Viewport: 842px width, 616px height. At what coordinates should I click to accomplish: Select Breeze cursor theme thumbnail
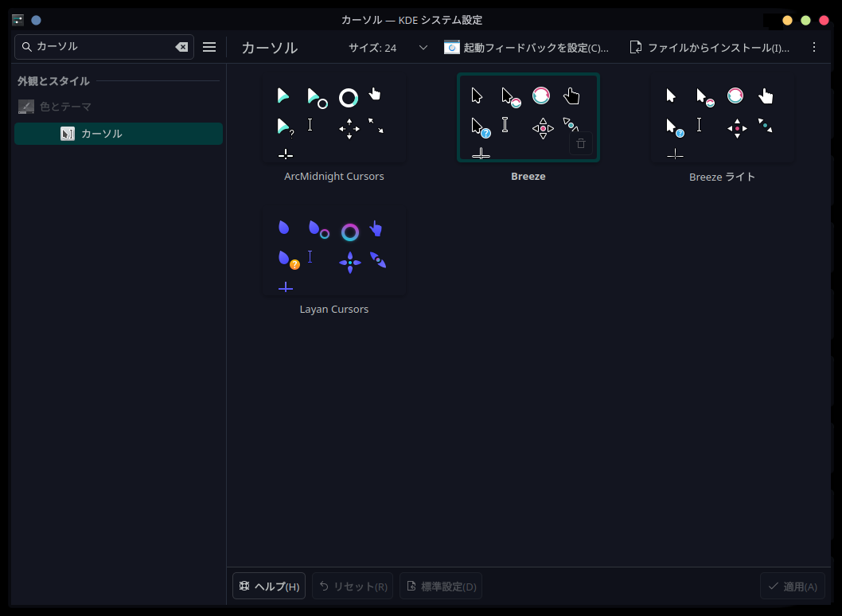point(528,118)
